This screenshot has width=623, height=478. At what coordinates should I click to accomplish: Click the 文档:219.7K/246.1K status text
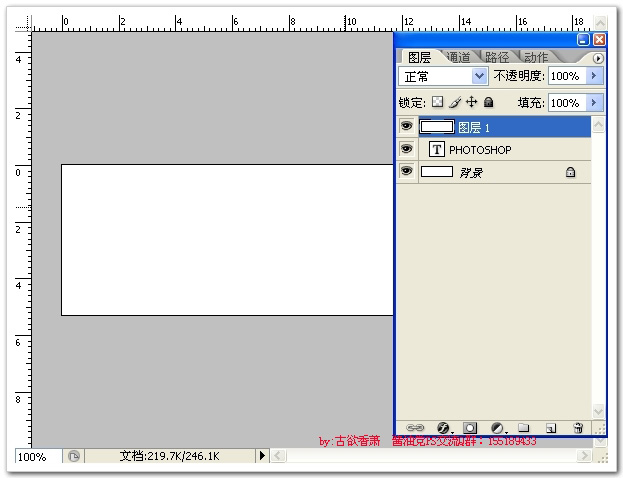170,456
